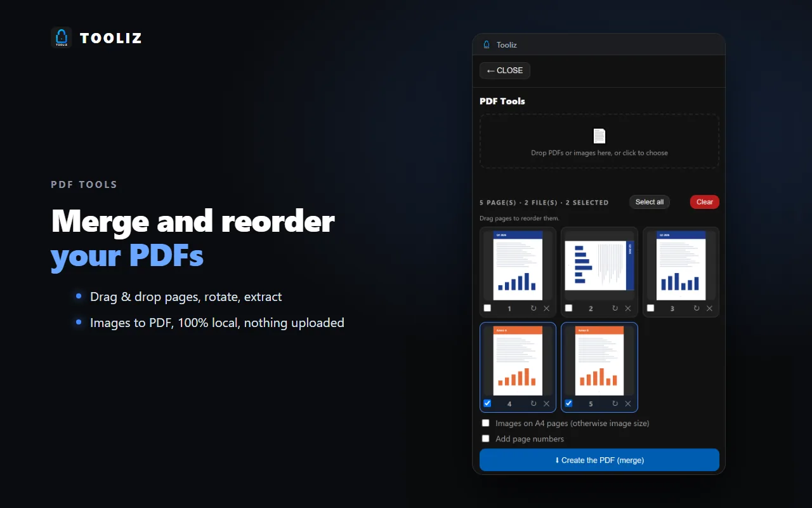The image size is (812, 508).
Task: Click page 1 thumbnail with blue chart
Action: point(518,265)
